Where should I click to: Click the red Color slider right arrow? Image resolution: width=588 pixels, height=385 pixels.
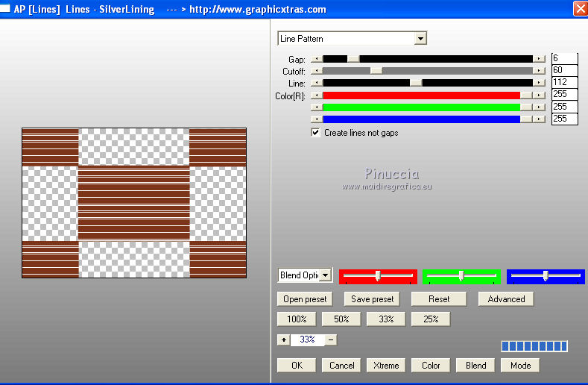pos(539,95)
